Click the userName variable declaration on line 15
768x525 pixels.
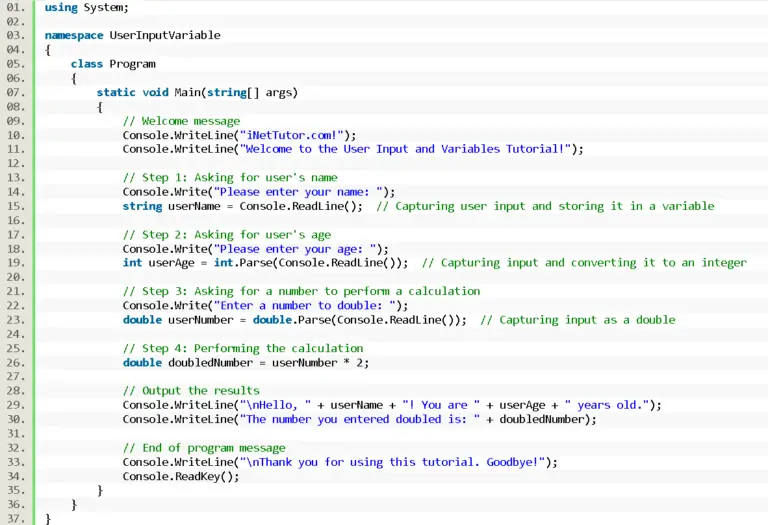(190, 206)
